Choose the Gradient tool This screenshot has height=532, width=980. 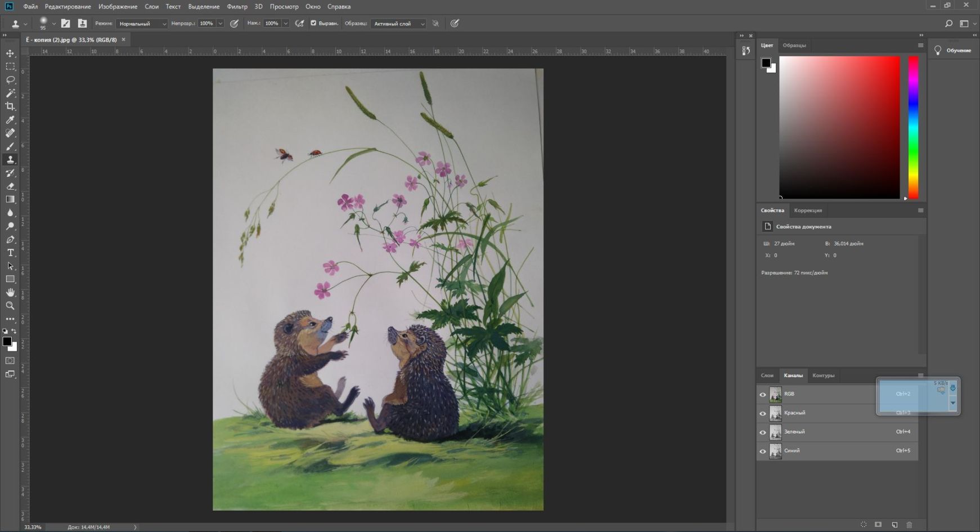pos(10,199)
